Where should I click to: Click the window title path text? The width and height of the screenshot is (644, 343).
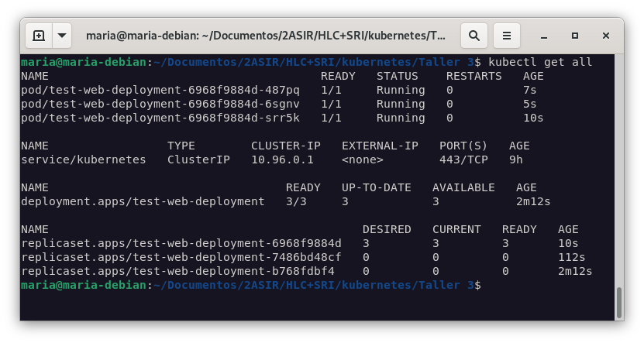pyautogui.click(x=266, y=36)
